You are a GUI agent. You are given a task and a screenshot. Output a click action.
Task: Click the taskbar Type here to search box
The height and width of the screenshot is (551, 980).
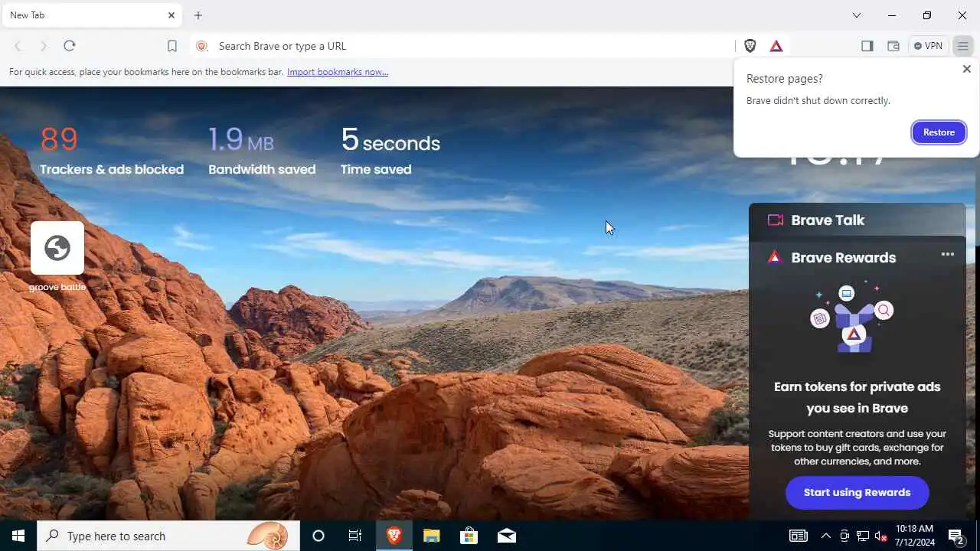point(168,536)
